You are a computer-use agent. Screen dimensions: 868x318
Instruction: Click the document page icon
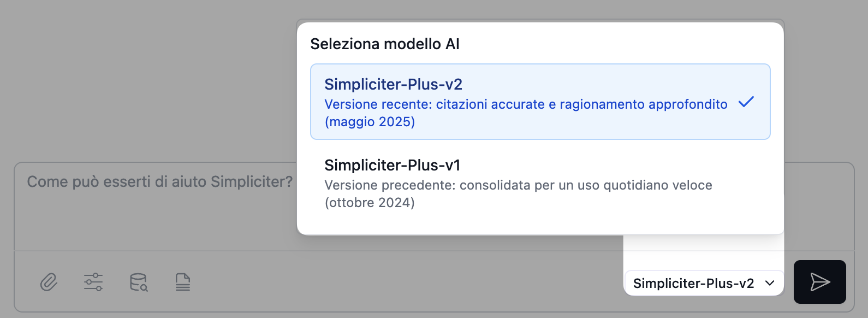tap(183, 282)
